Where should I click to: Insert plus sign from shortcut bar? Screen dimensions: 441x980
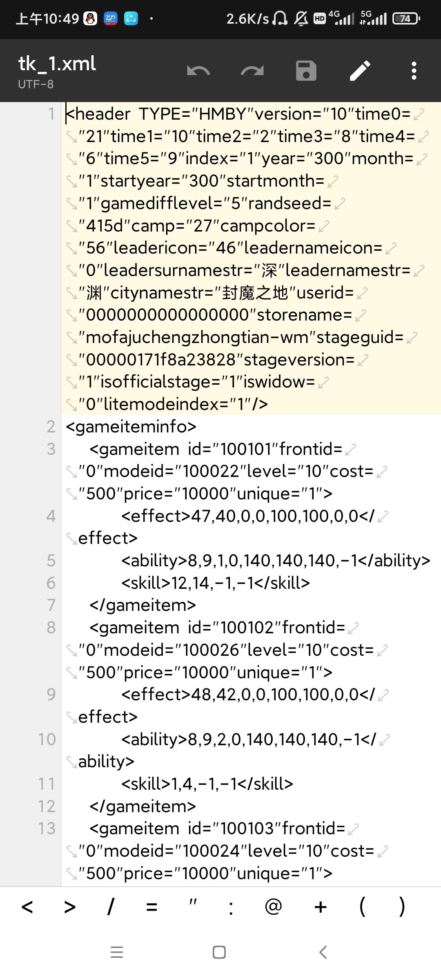pos(321,907)
